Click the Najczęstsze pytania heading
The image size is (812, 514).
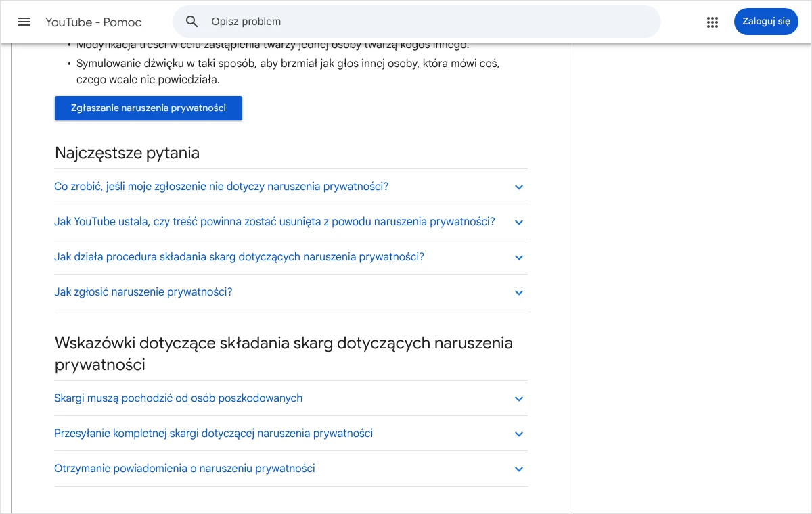[x=127, y=153]
